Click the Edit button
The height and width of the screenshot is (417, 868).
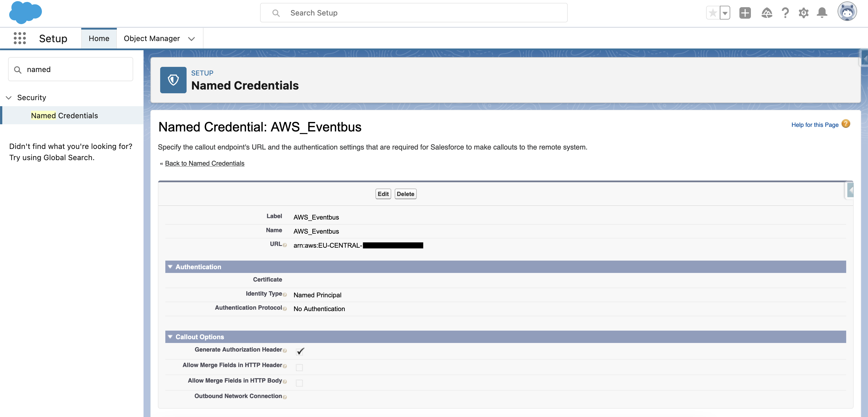(x=383, y=194)
